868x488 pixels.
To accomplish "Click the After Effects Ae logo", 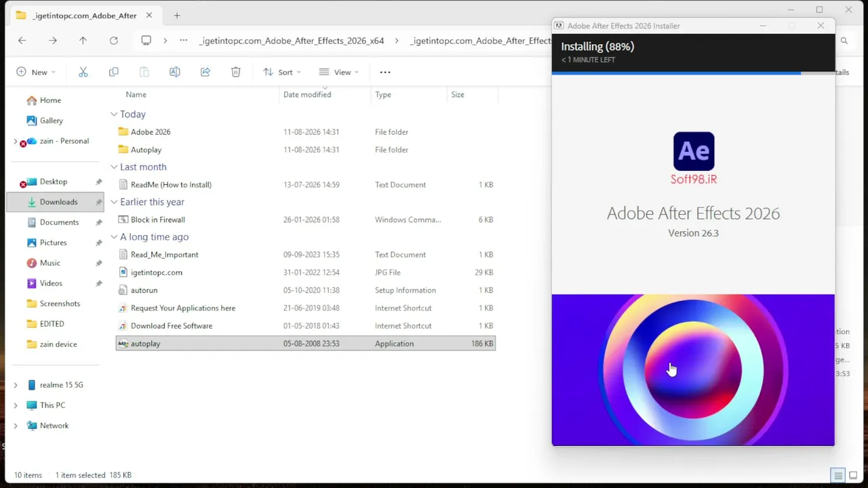I will [x=694, y=151].
